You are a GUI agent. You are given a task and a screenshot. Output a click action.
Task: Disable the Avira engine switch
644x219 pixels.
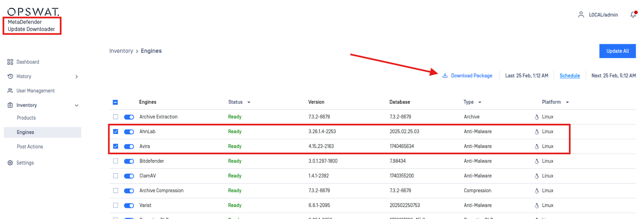[129, 146]
